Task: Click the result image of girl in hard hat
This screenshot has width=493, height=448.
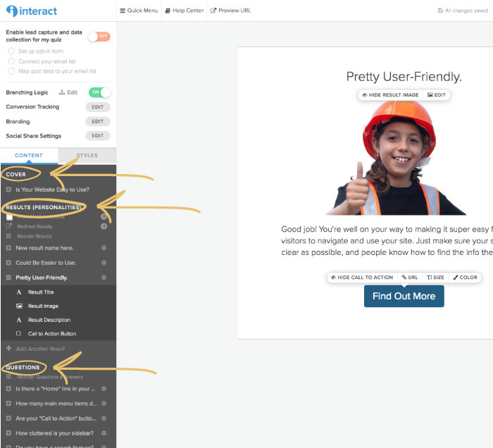Action: pyautogui.click(x=396, y=158)
